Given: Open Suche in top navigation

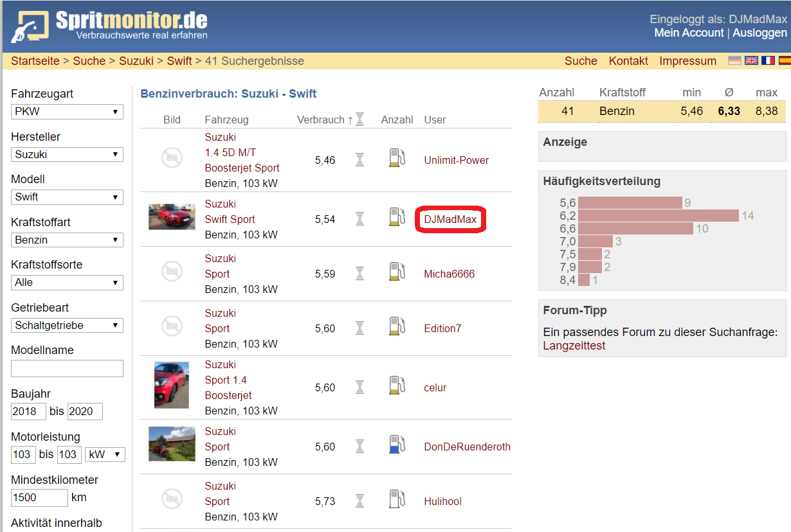Looking at the screenshot, I should [581, 61].
